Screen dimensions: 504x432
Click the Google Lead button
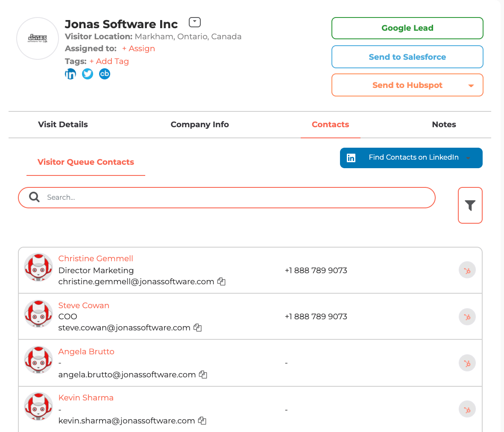407,28
